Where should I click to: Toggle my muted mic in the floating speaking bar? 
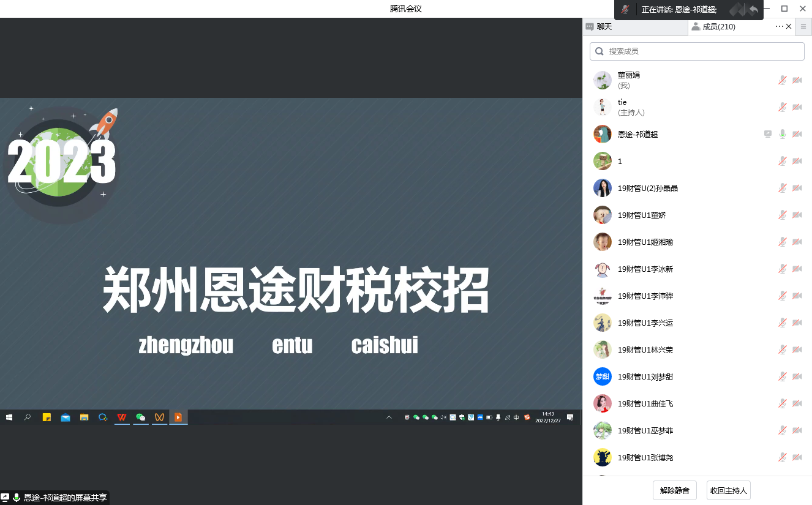tap(625, 9)
